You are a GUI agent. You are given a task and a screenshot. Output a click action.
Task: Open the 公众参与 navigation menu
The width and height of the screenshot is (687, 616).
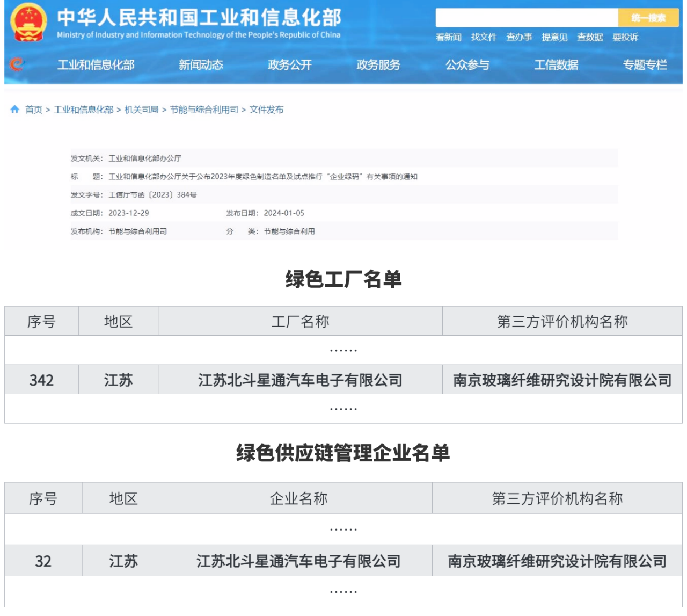point(467,65)
